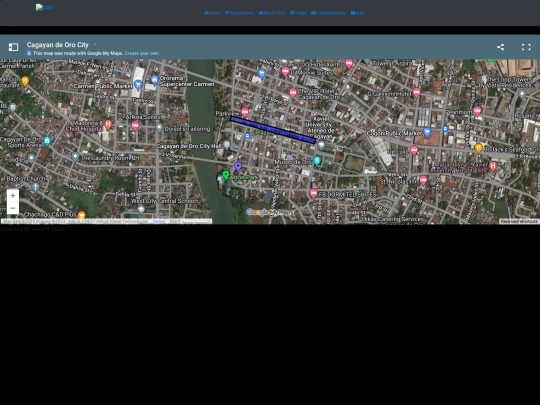
Task: Open the Map navigation link
Action: coord(357,13)
